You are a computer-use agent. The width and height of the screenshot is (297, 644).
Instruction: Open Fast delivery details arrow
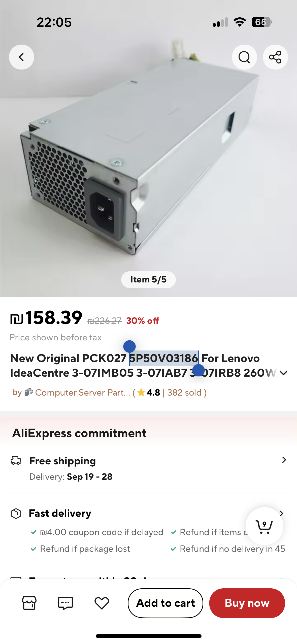click(282, 513)
